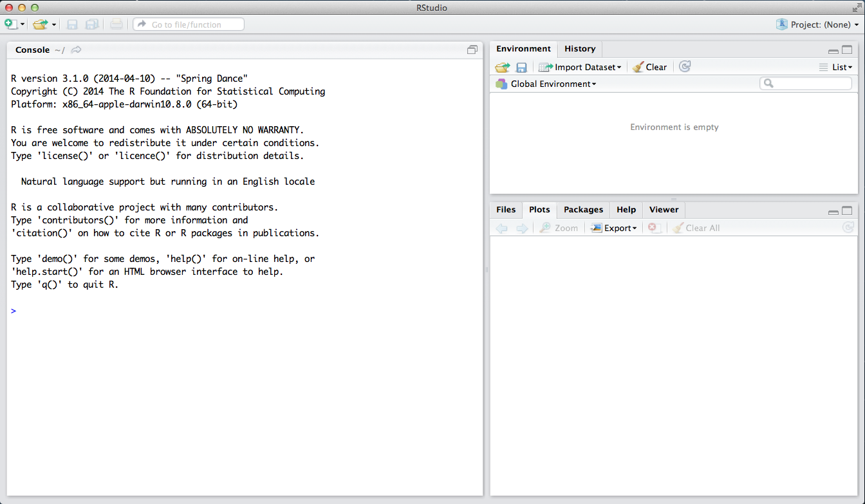Maximize the Console pane
The image size is (865, 504).
point(472,50)
